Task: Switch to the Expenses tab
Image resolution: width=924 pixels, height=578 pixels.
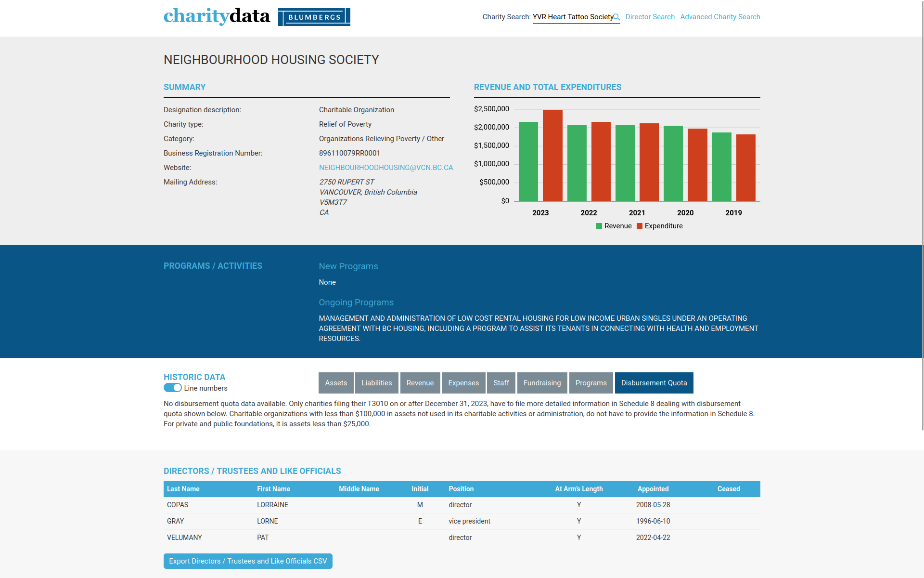Action: (463, 383)
